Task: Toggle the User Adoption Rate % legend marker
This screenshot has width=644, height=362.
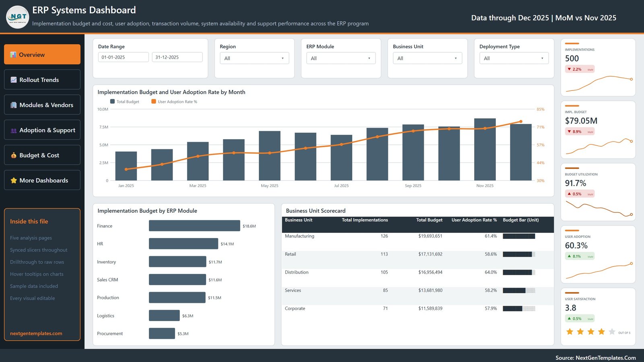Action: point(153,101)
